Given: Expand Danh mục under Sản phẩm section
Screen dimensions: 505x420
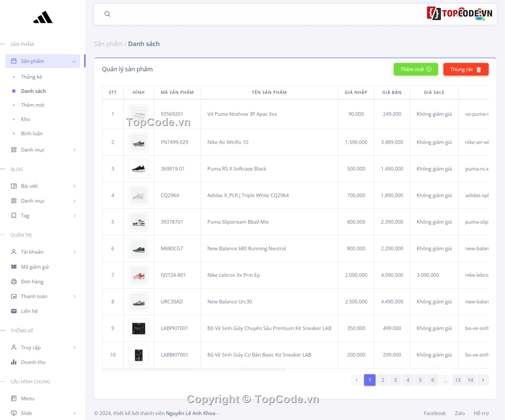Looking at the screenshot, I should pyautogui.click(x=74, y=150).
